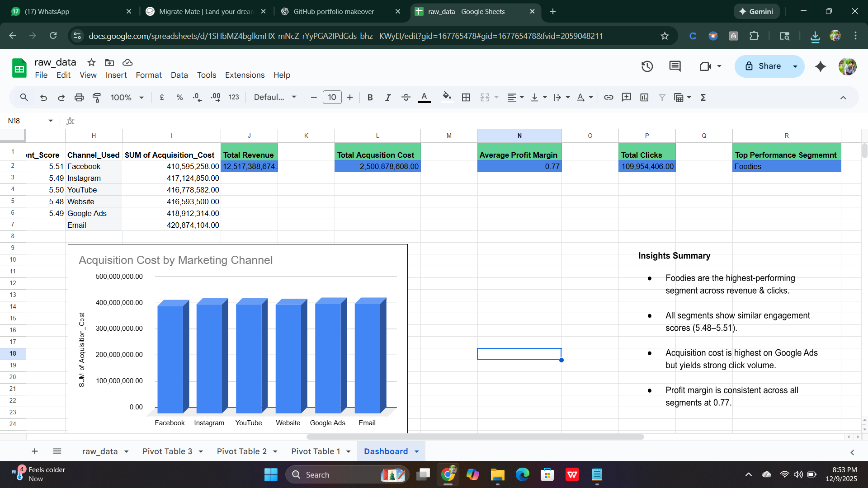Open Gemini from the tab strip
This screenshot has height=488, width=868.
(x=756, y=11)
